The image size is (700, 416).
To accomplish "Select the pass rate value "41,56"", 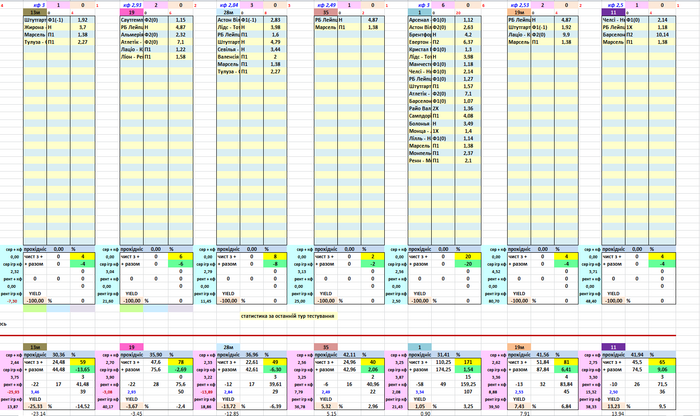I will point(542,355).
